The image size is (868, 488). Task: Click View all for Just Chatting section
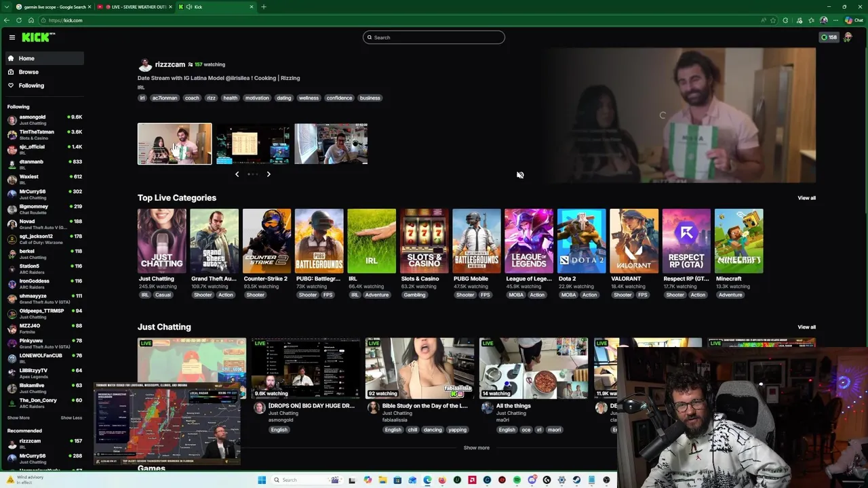click(806, 327)
